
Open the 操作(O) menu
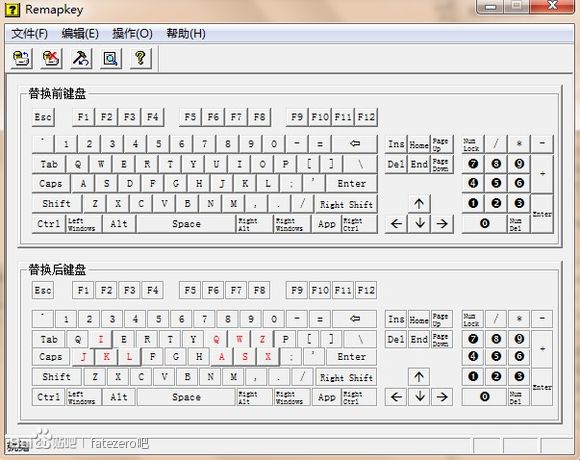[x=132, y=34]
